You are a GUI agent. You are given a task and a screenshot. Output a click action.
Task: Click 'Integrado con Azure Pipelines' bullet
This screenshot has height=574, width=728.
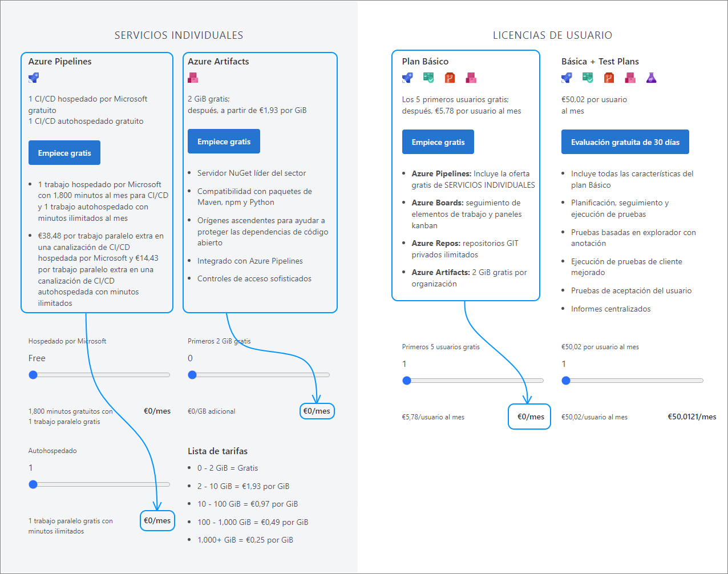[x=250, y=261]
